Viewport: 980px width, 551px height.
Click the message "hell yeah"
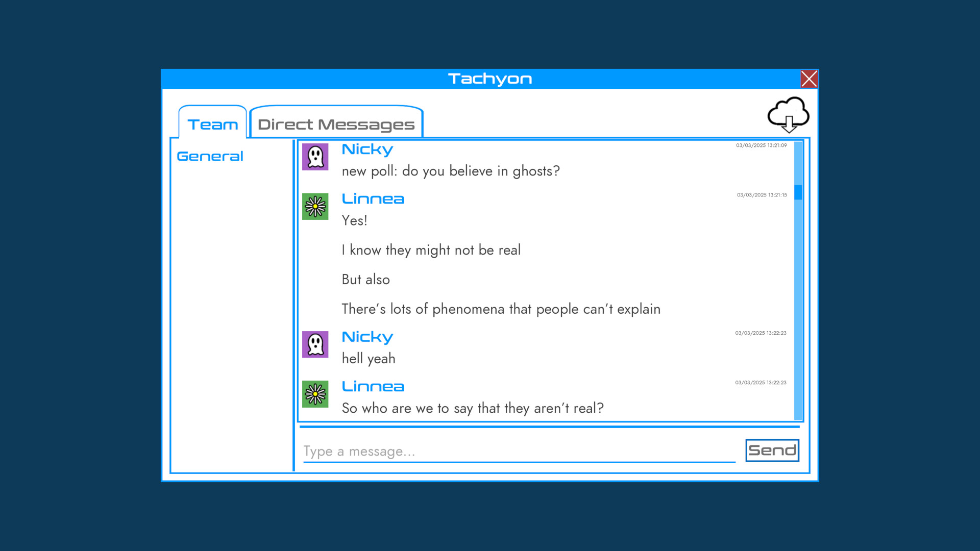click(x=368, y=358)
